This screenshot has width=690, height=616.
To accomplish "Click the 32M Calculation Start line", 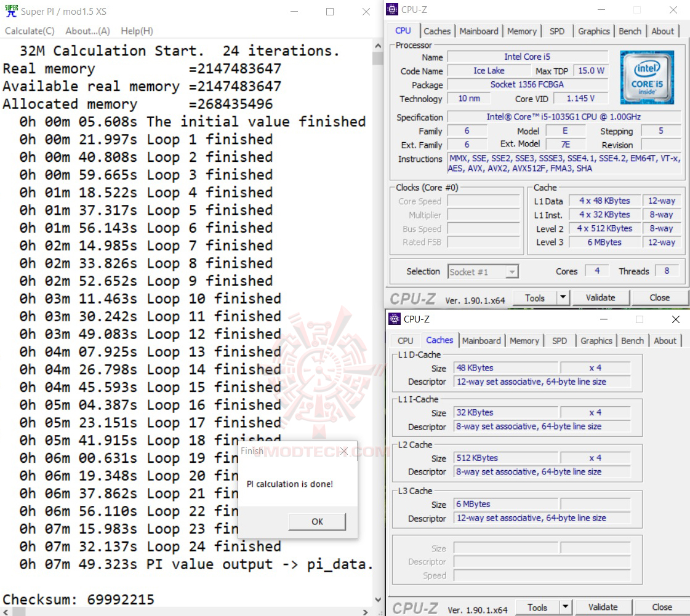I will [x=180, y=51].
